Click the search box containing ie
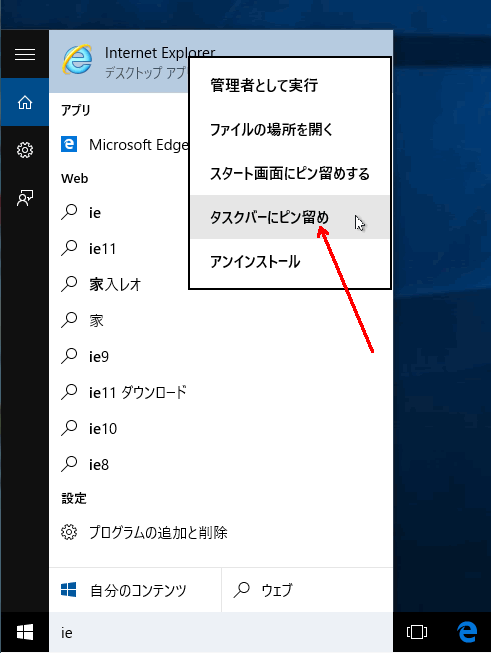The height and width of the screenshot is (653, 491). click(221, 633)
